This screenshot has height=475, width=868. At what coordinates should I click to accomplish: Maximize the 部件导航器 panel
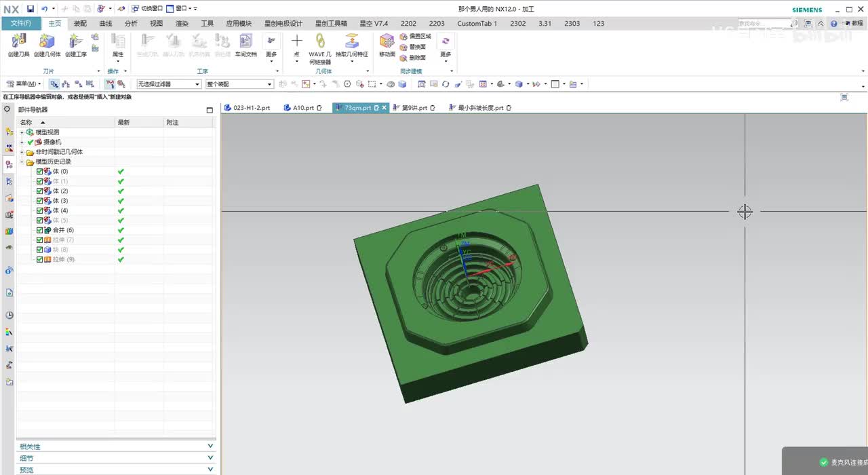click(210, 110)
